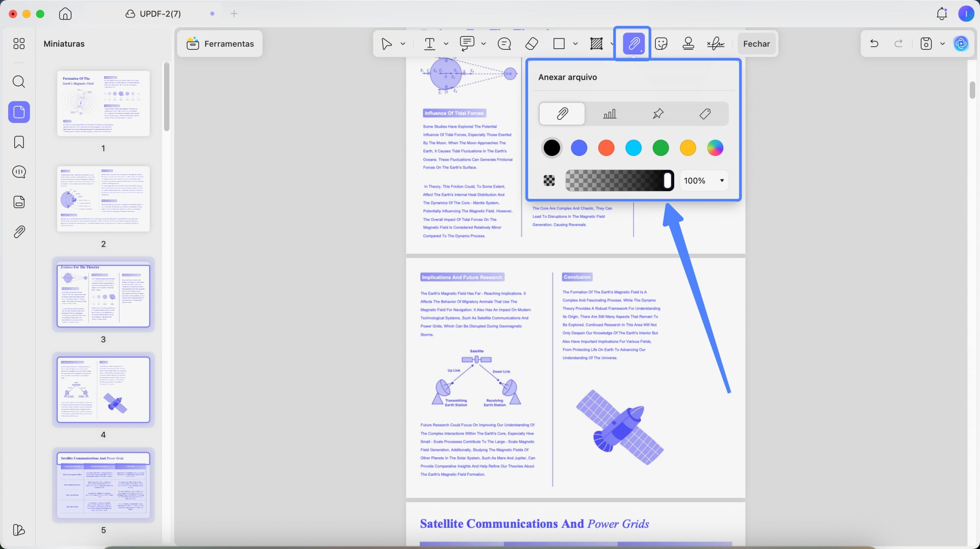
Task: Click the undo arrow icon
Action: (x=874, y=44)
